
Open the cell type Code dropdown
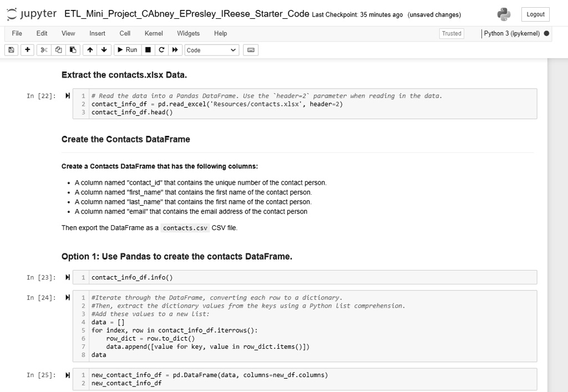(212, 50)
